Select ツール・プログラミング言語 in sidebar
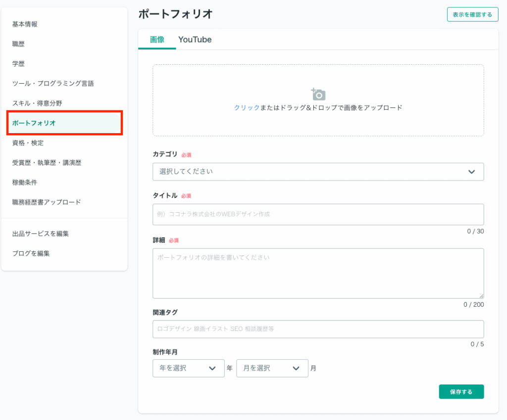This screenshot has height=420, width=507. (x=53, y=84)
